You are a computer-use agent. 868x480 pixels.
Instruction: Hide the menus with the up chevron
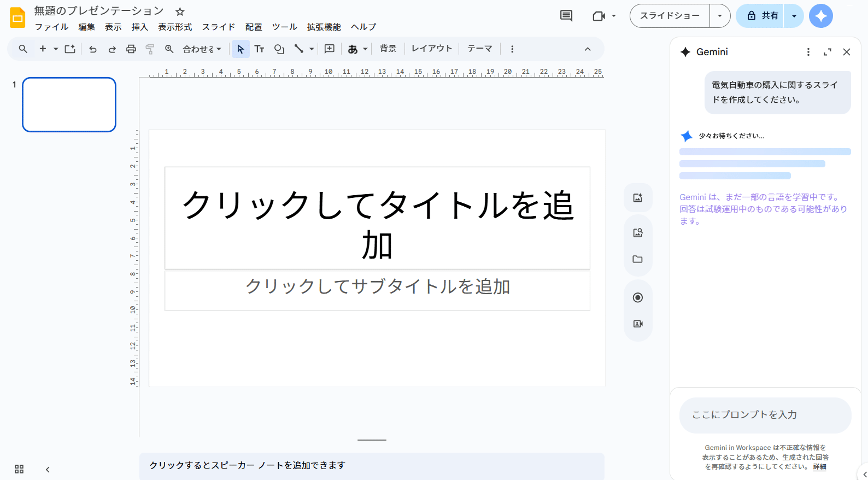point(587,49)
